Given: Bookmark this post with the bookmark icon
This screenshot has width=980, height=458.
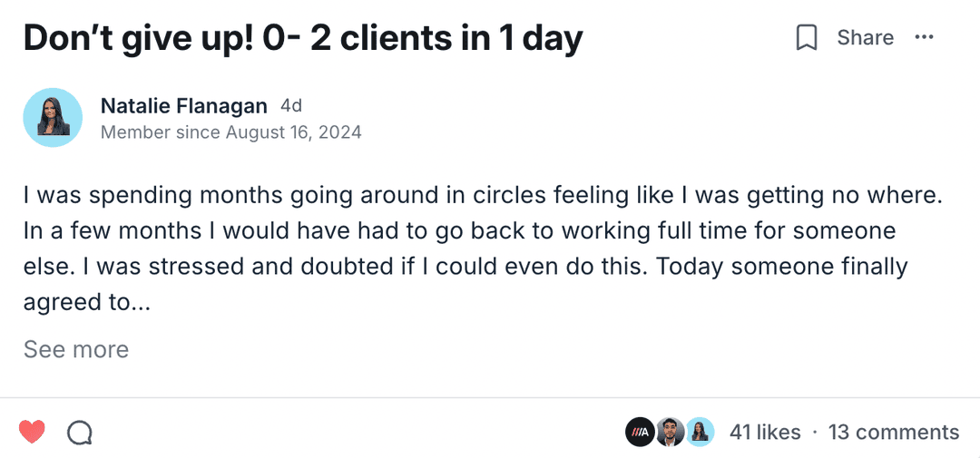Looking at the screenshot, I should click(x=807, y=38).
